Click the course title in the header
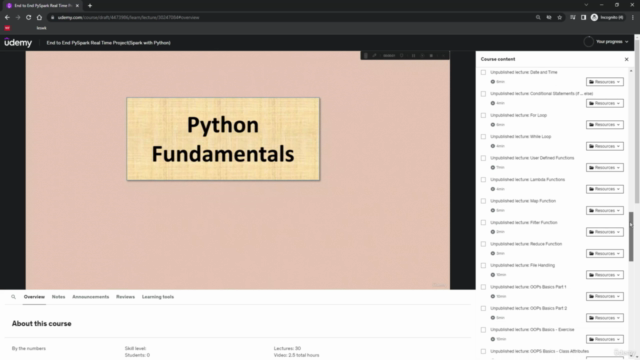The height and width of the screenshot is (360, 640). tap(109, 43)
